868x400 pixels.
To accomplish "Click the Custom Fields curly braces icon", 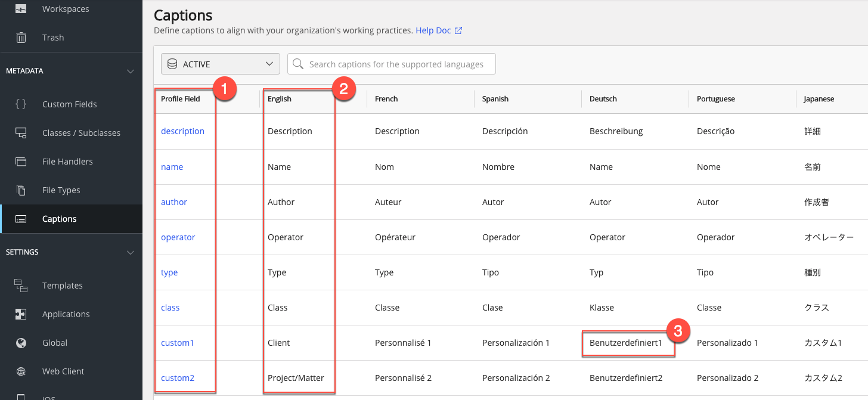I will (x=21, y=104).
